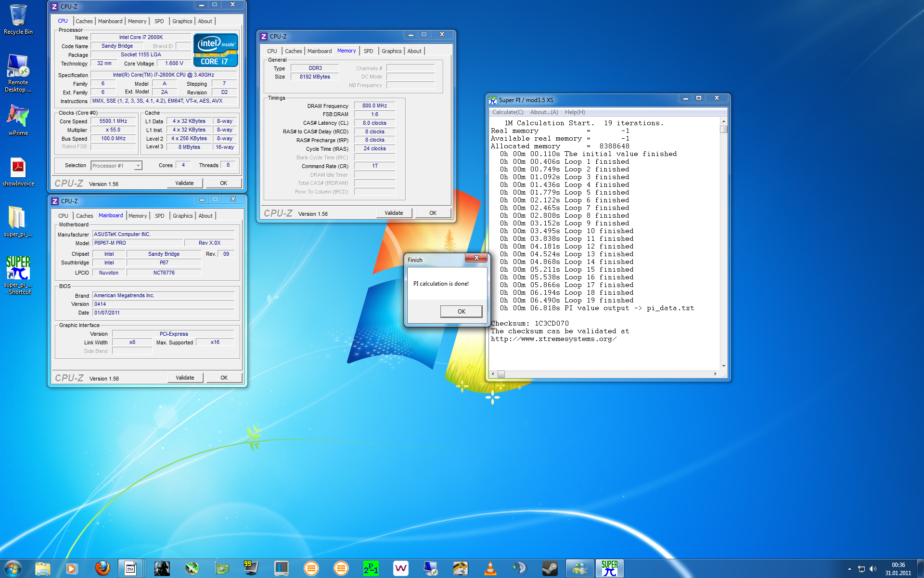The height and width of the screenshot is (578, 924).
Task: Click the monitor icon labeled 99 in taskbar
Action: 251,569
